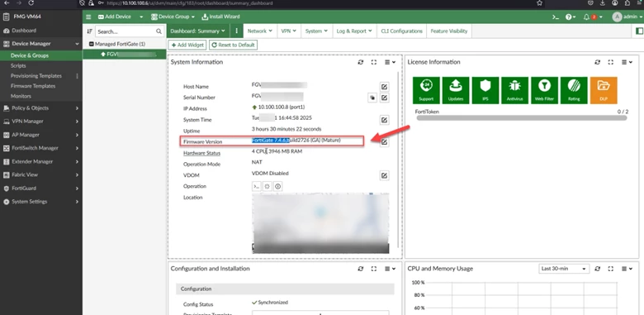The width and height of the screenshot is (644, 315).
Task: Open Configuration and Installation widget menu
Action: (390, 269)
